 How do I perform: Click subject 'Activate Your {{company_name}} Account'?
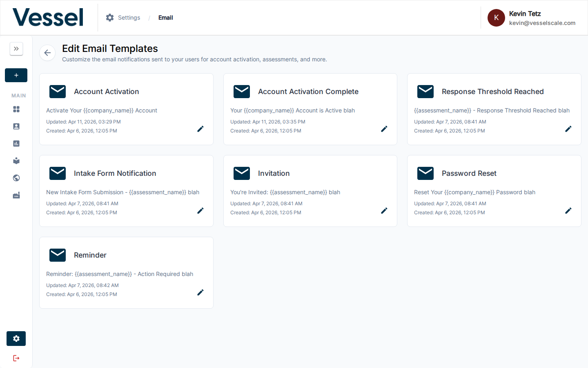102,110
